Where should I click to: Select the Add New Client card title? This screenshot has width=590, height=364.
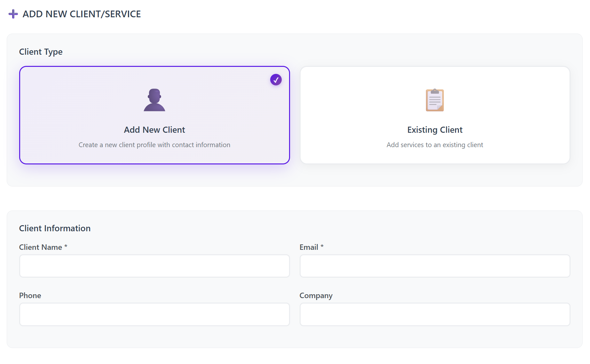(154, 130)
